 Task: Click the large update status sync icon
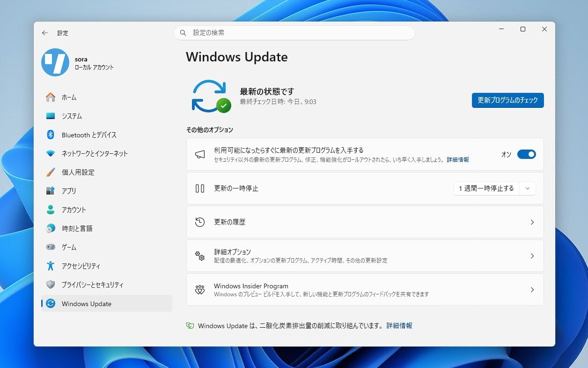coord(211,96)
